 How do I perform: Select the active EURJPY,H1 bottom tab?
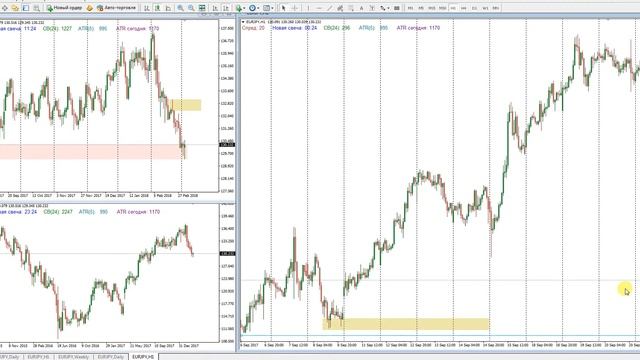tap(142, 357)
